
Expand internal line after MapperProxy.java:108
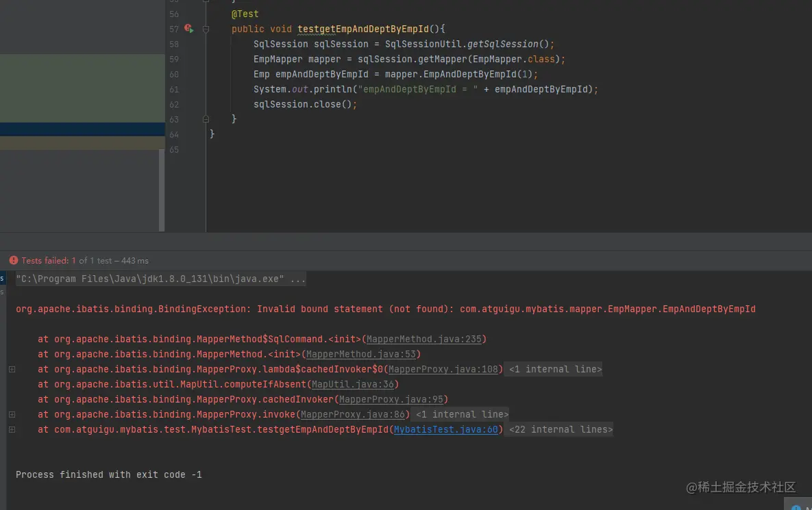point(12,369)
